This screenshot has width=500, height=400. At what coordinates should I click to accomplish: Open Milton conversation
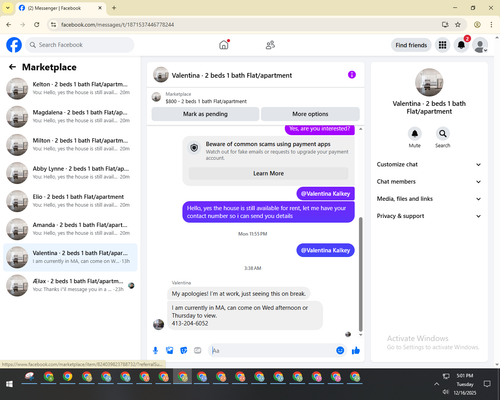70,145
